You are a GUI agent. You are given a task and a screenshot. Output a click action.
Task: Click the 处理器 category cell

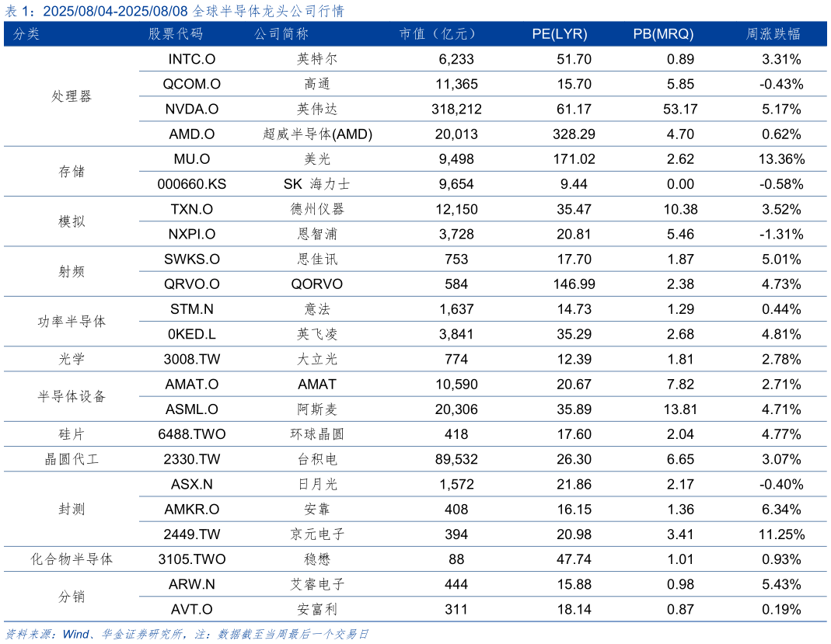coord(72,96)
